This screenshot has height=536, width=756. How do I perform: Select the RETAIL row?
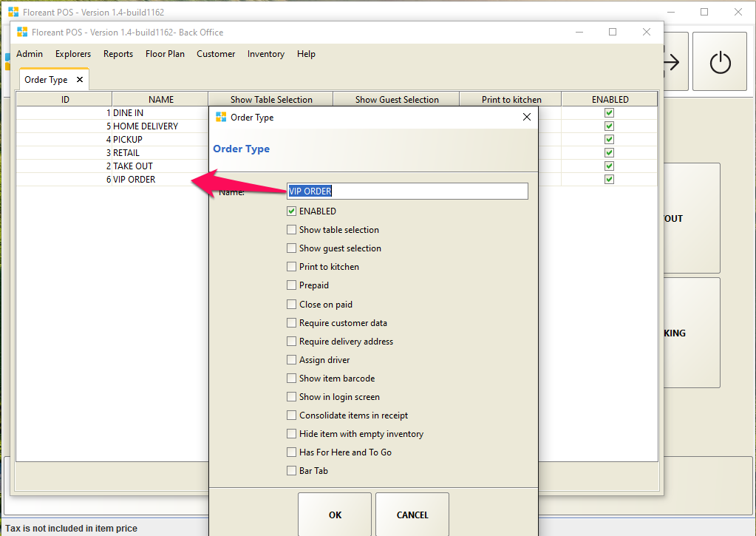click(x=112, y=152)
